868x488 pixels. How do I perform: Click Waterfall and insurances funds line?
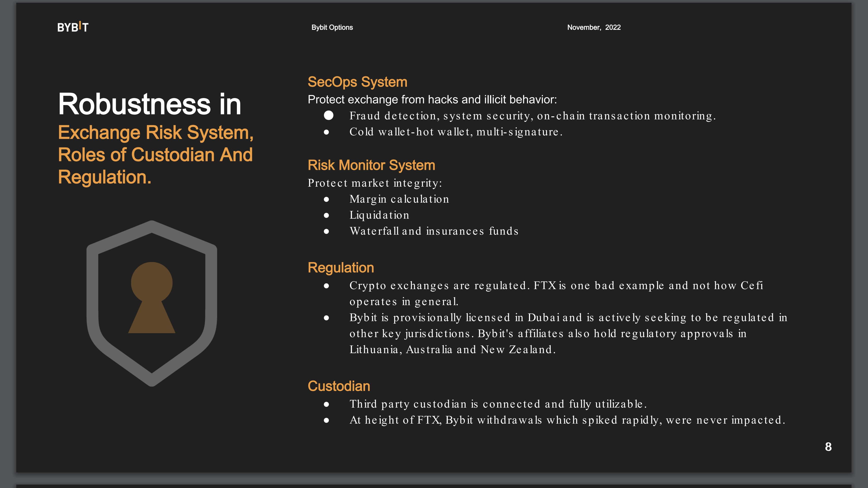[x=434, y=231]
